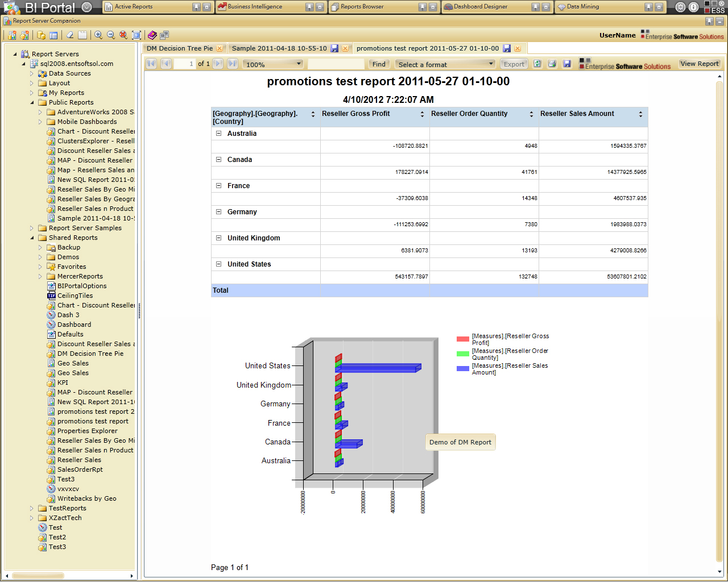The image size is (728, 582).
Task: Save the report using toolbar floppy icon
Action: pos(567,64)
